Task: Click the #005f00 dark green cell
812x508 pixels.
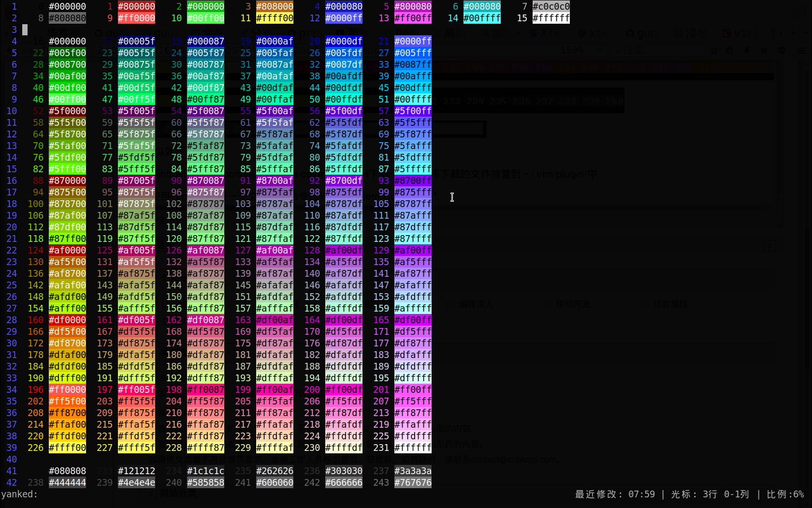Action: tap(67, 53)
